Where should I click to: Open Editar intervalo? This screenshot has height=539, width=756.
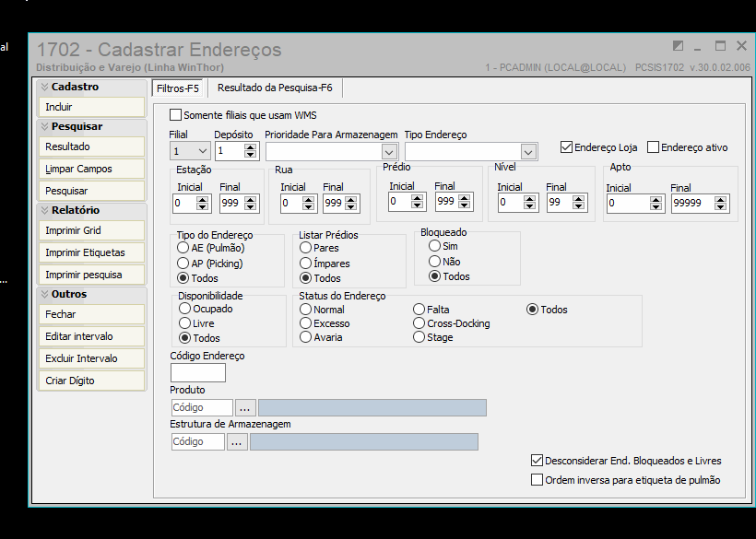click(91, 336)
